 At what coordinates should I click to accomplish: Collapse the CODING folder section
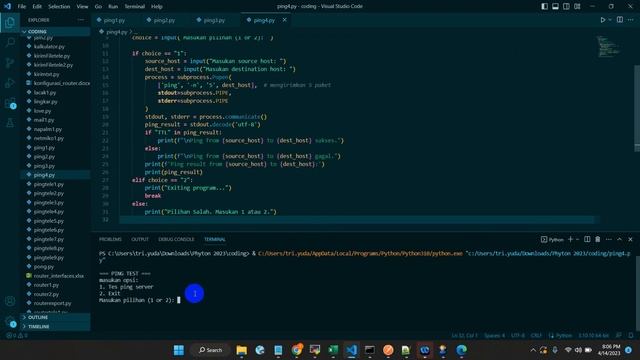coord(56,31)
